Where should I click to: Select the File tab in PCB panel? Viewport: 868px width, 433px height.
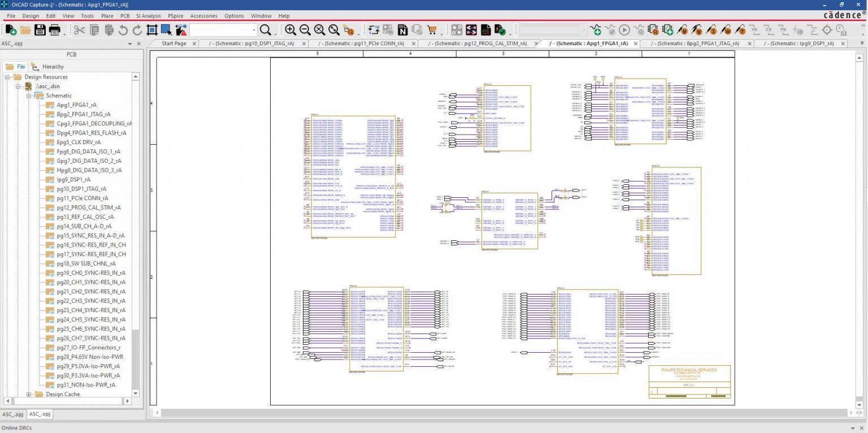[16, 67]
